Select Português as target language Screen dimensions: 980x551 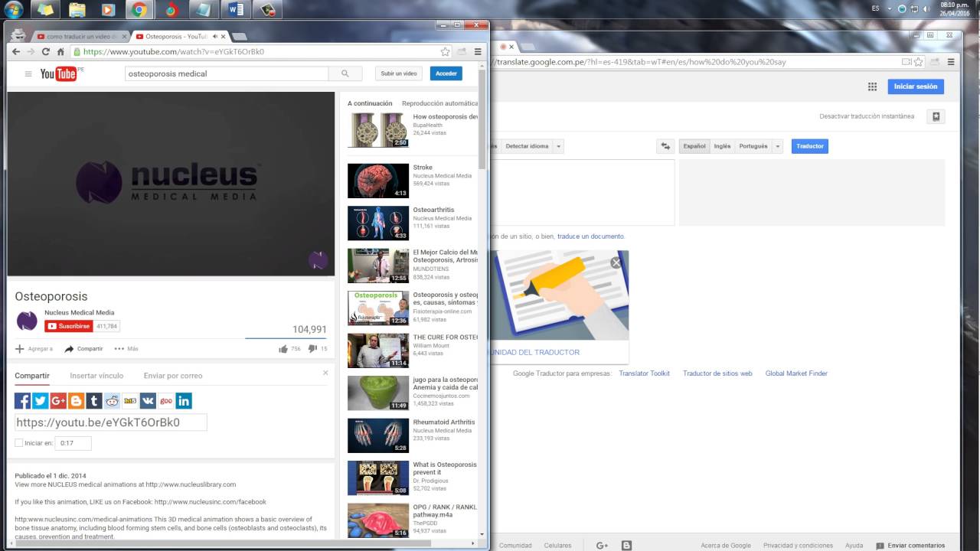click(x=753, y=146)
